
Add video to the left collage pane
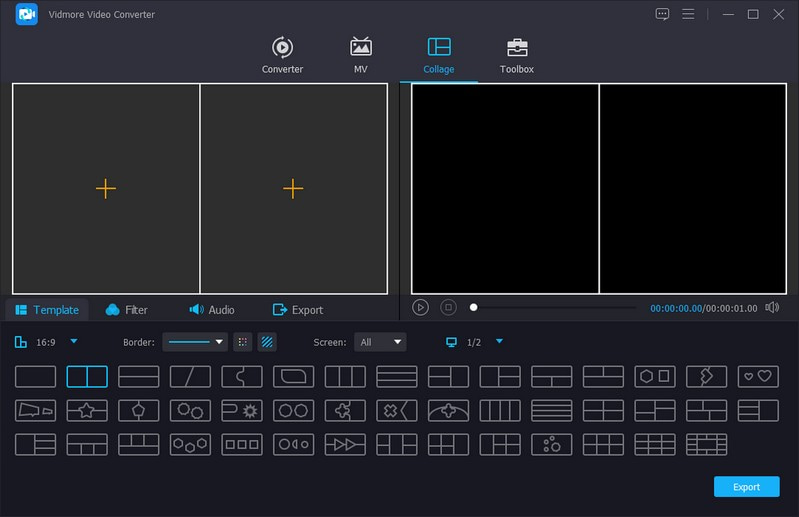106,188
